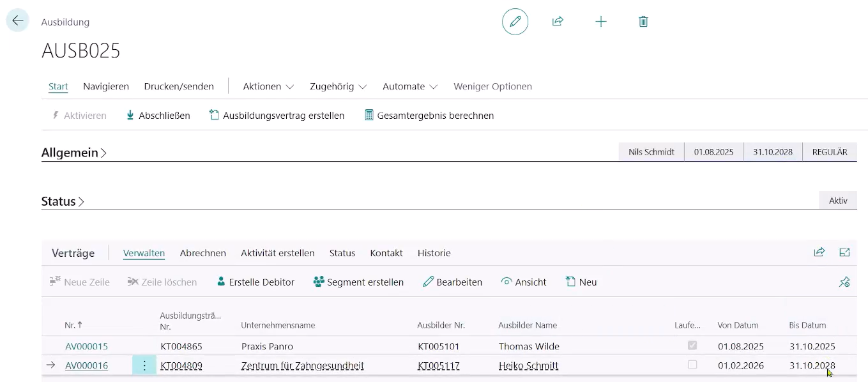The image size is (868, 382).
Task: Open contract link AV000015
Action: pos(86,346)
